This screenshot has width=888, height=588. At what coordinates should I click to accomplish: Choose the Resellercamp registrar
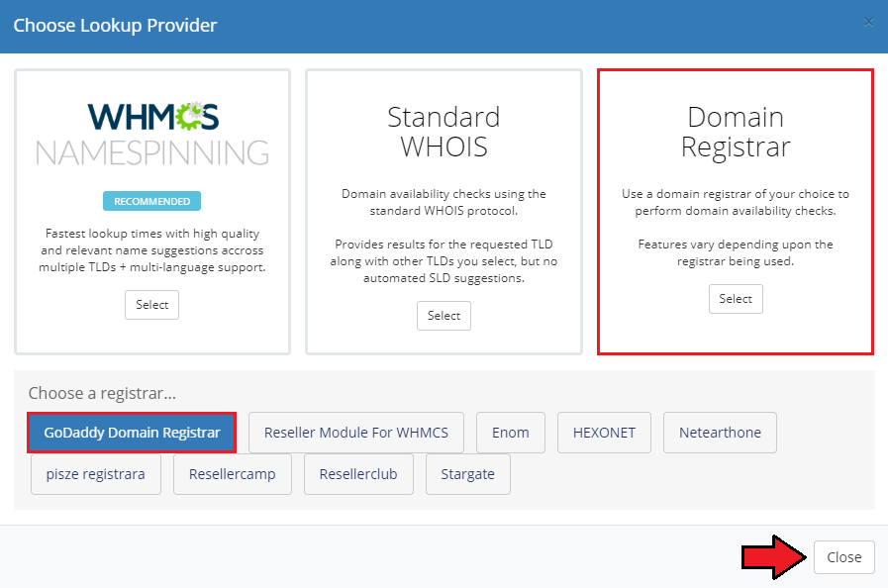(x=233, y=474)
